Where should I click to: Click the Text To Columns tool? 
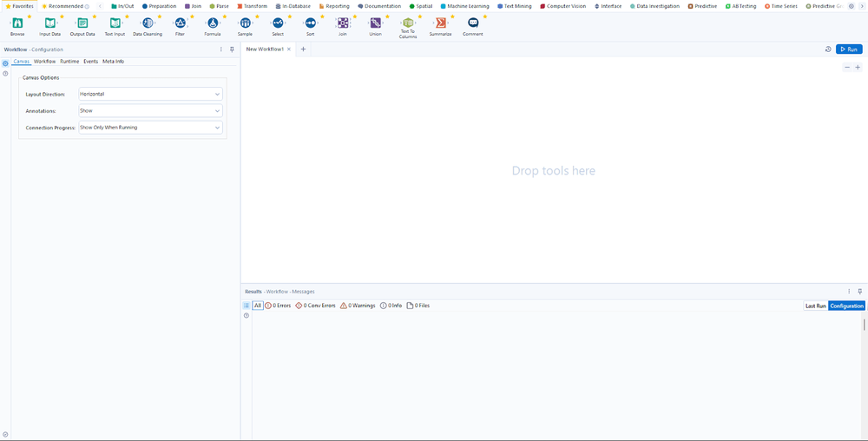pos(408,23)
